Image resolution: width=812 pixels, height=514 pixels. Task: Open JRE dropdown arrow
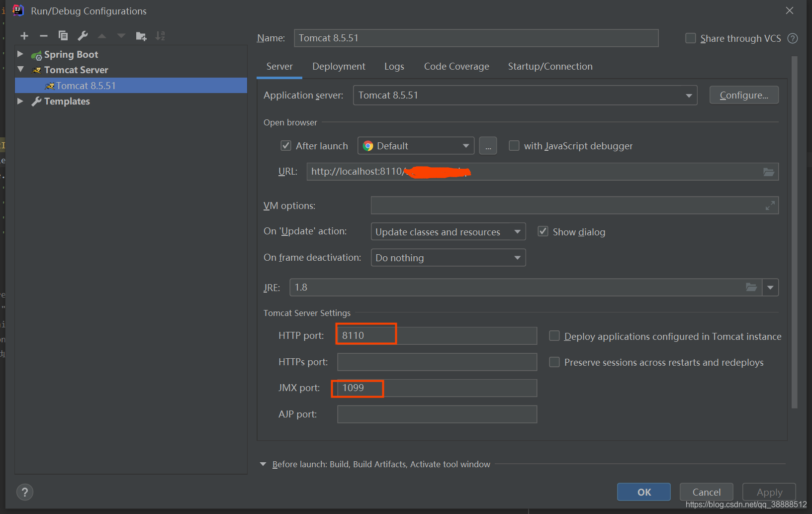point(770,287)
